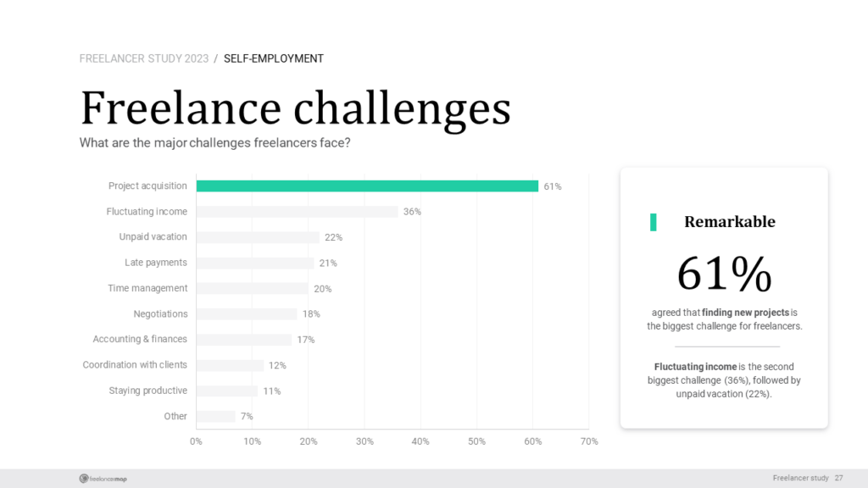Viewport: 868px width, 488px height.
Task: Select the Time management bar
Action: click(253, 288)
